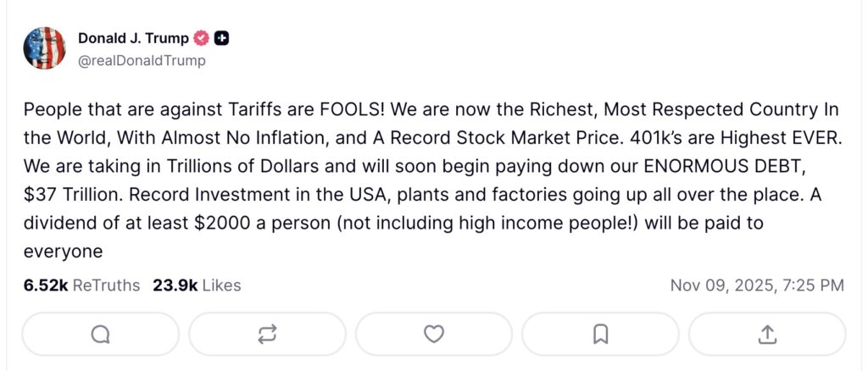Click the black plus badge beside the name

(x=221, y=38)
